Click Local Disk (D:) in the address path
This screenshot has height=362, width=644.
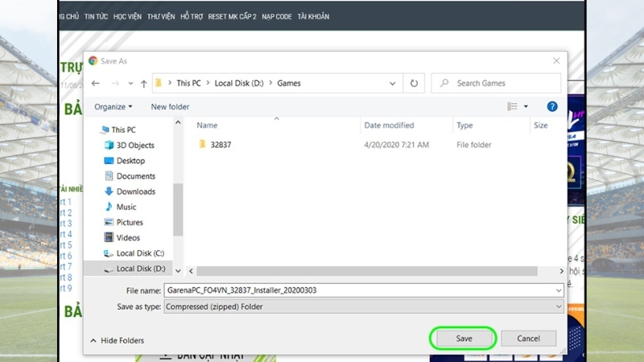pyautogui.click(x=239, y=84)
